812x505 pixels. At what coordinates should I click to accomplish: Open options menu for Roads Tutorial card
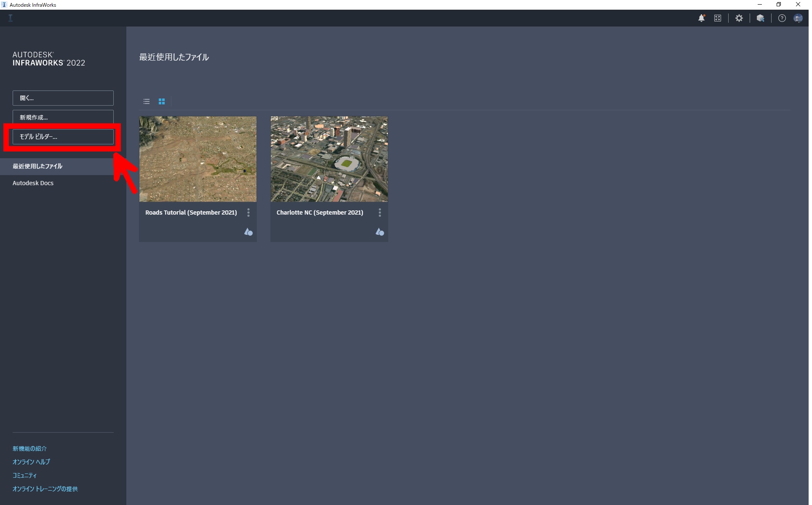[249, 213]
